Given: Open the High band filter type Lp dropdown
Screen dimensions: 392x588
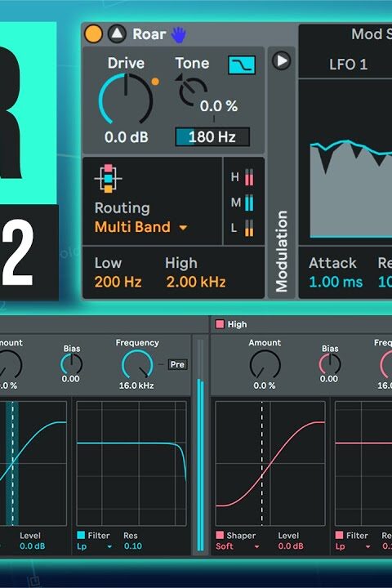Looking at the screenshot, I should point(353,546).
